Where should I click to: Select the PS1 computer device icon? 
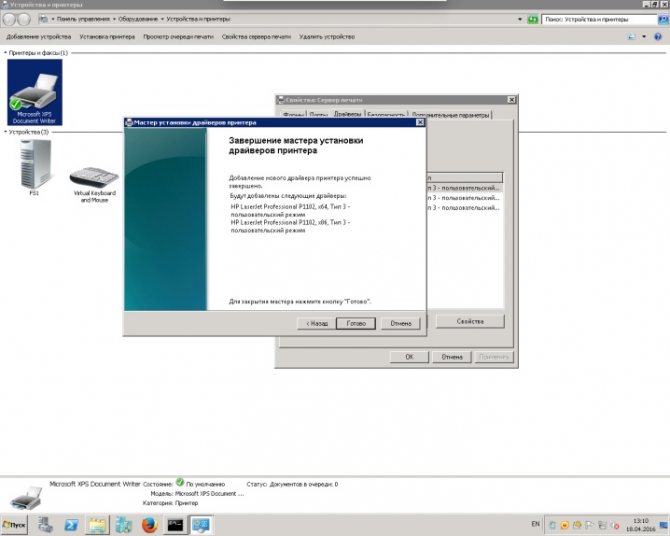coord(34,166)
